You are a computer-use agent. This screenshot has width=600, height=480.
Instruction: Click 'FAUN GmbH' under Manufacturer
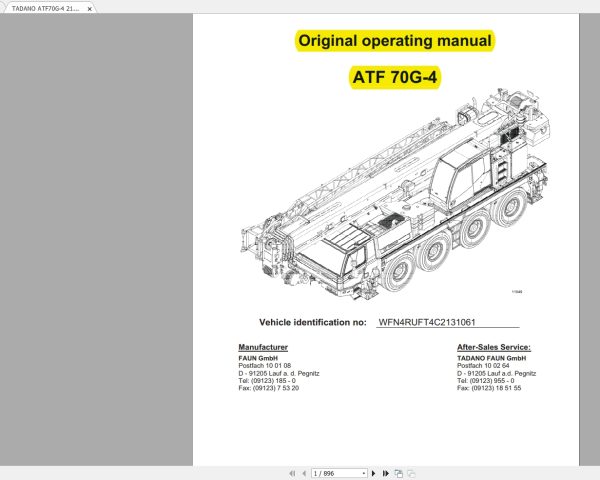[x=258, y=358]
